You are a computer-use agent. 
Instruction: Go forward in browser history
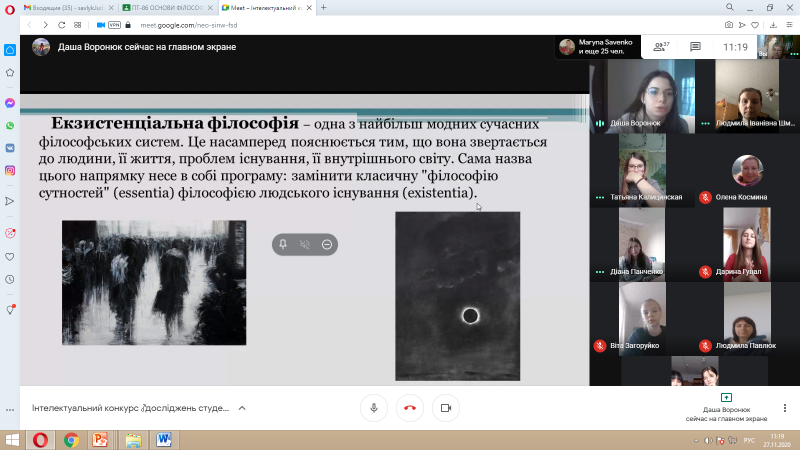pyautogui.click(x=45, y=25)
